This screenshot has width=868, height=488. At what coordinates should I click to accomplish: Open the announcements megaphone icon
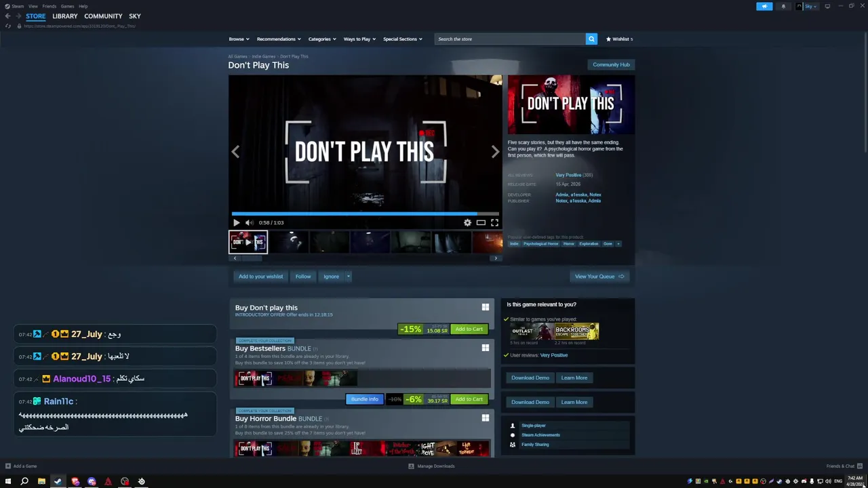point(764,6)
